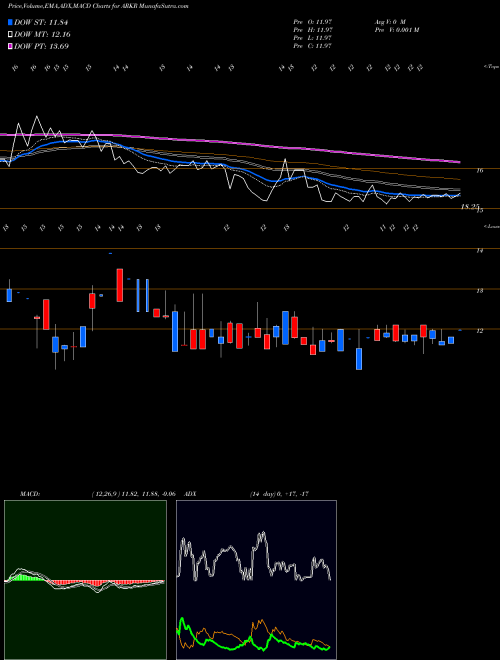Select the 'DOW MT: 12.16' legend text

pyautogui.click(x=43, y=35)
